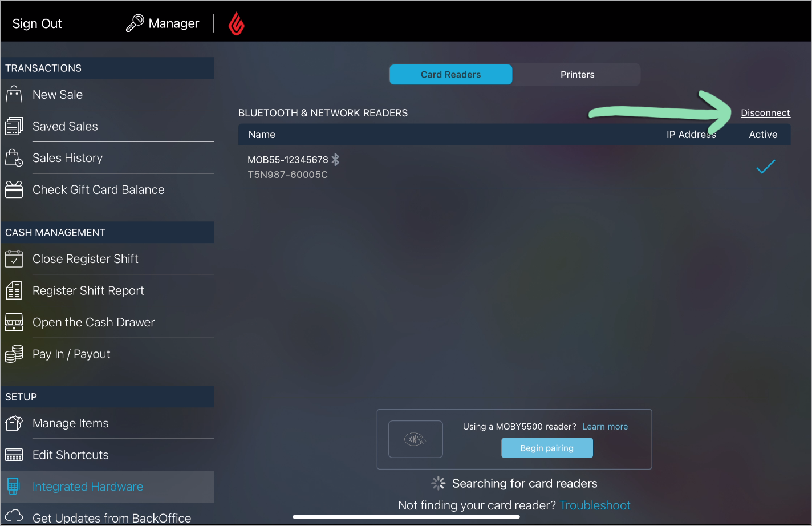
Task: Click the Manager label
Action: (x=174, y=23)
